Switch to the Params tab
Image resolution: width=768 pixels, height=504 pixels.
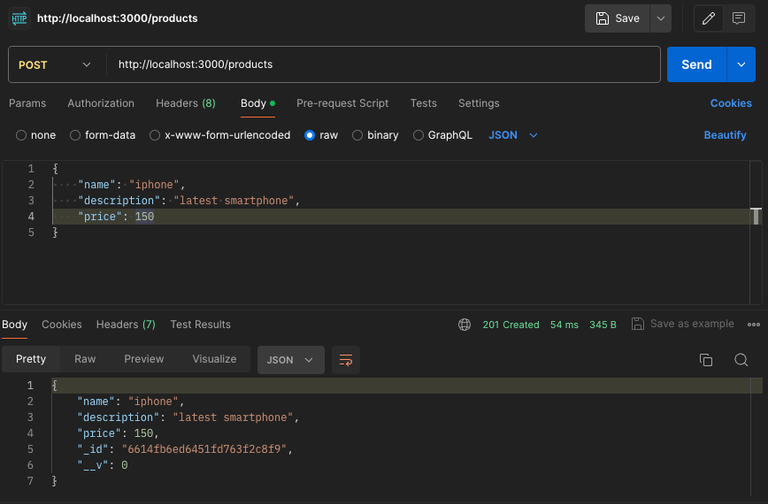coord(27,103)
